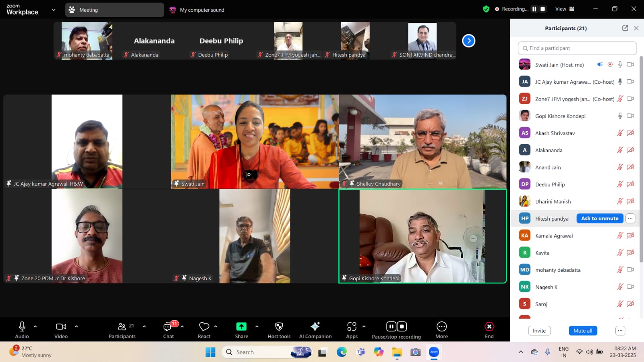The height and width of the screenshot is (362, 644).
Task: Click the Find a participant search field
Action: [x=577, y=48]
